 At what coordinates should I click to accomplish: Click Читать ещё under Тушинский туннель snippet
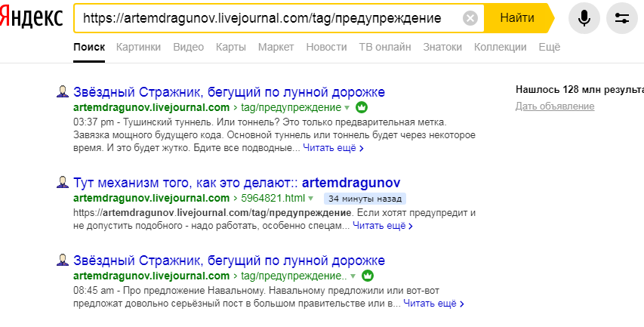click(x=333, y=148)
